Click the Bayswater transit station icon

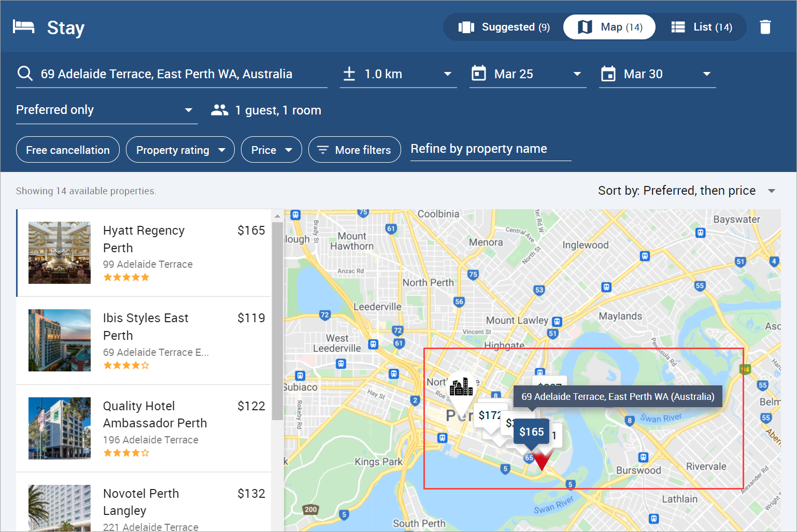pos(701,233)
